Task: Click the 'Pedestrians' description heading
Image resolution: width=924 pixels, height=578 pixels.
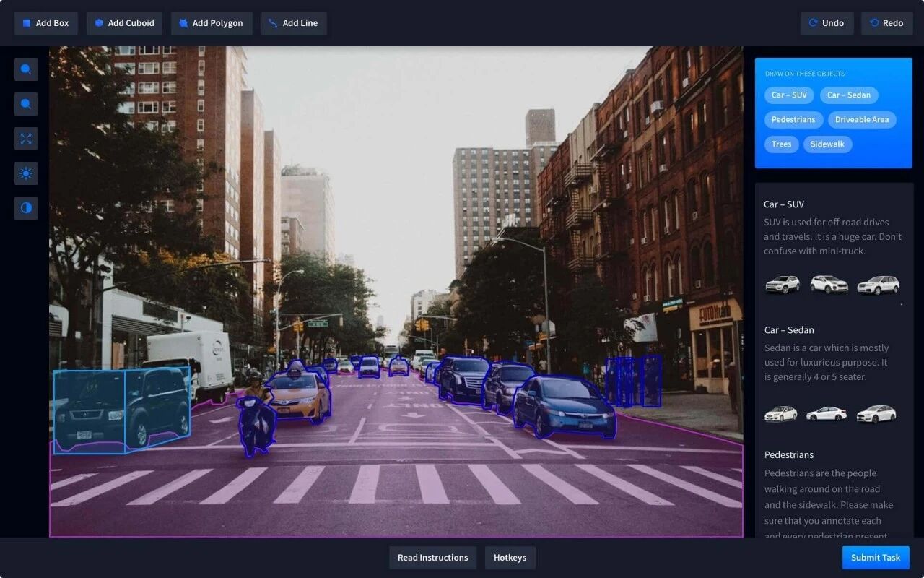Action: 789,455
